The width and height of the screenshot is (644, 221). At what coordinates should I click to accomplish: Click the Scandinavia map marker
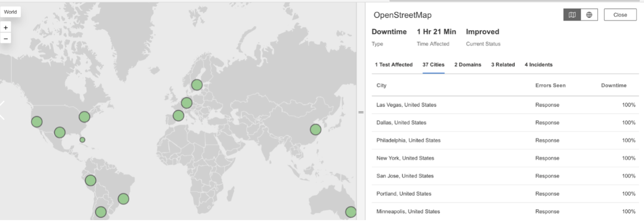point(197,85)
